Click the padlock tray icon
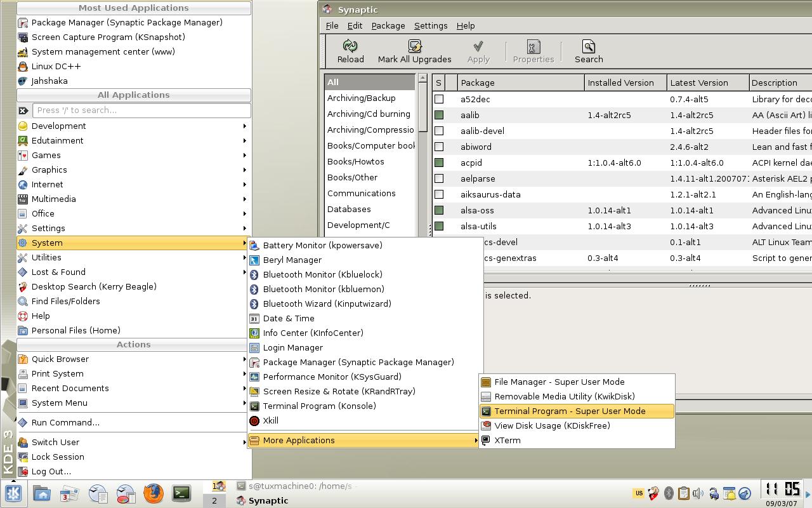The height and width of the screenshot is (508, 812). 714,493
